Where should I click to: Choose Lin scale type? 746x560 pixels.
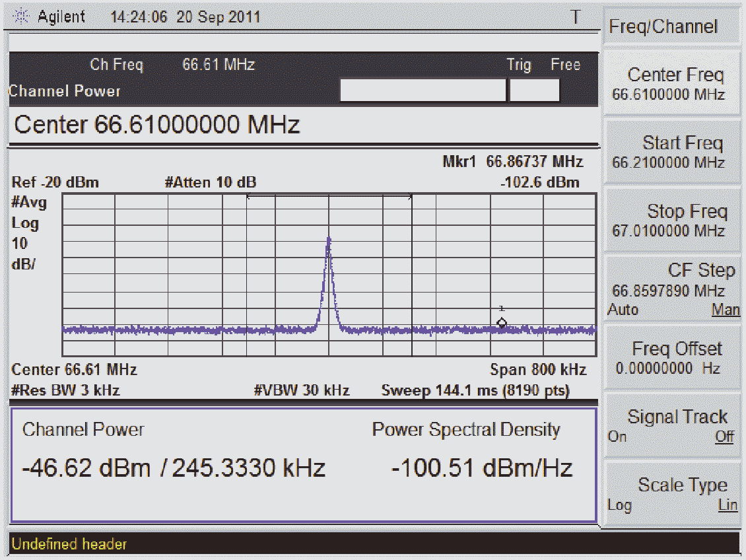[x=728, y=505]
